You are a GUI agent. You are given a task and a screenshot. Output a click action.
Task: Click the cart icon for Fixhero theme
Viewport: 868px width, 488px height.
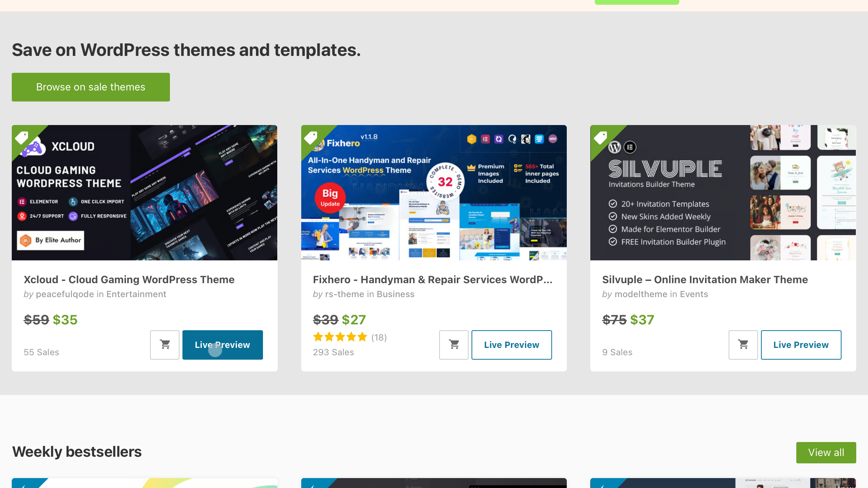coord(453,345)
